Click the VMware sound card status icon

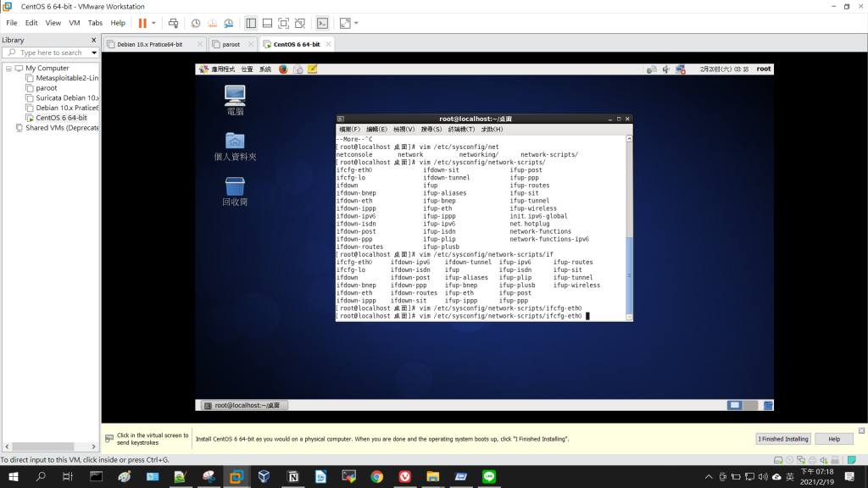pos(824,460)
